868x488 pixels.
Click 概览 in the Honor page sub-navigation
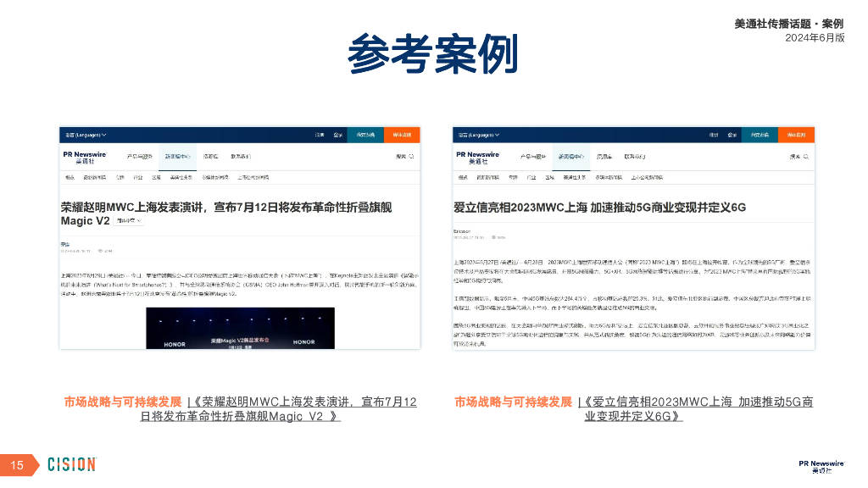(70, 178)
